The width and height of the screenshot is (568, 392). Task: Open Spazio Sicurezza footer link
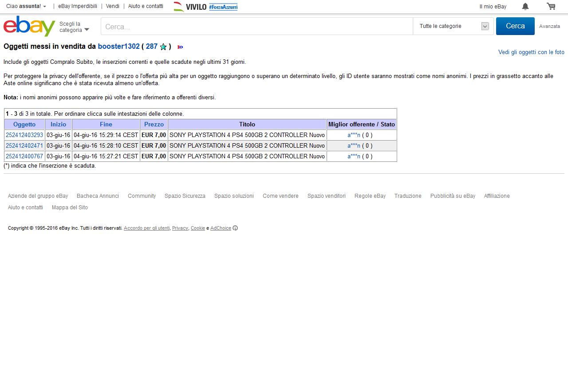pyautogui.click(x=185, y=196)
